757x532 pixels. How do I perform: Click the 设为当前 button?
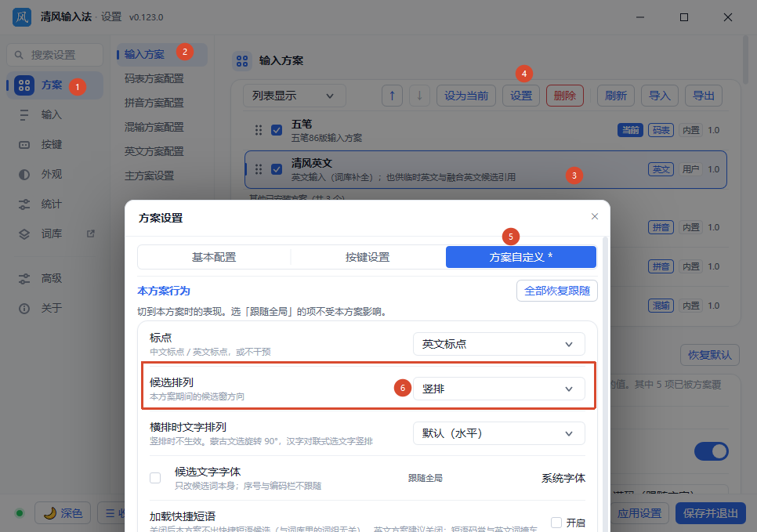click(466, 96)
